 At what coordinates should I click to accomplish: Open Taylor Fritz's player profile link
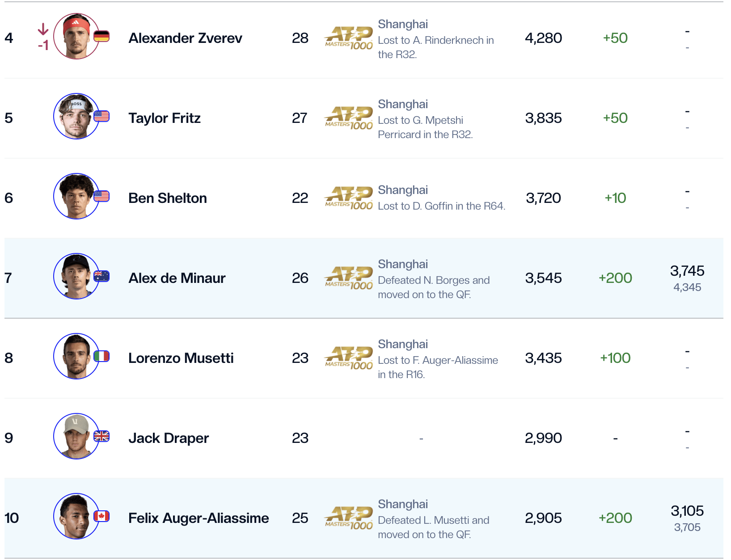164,118
